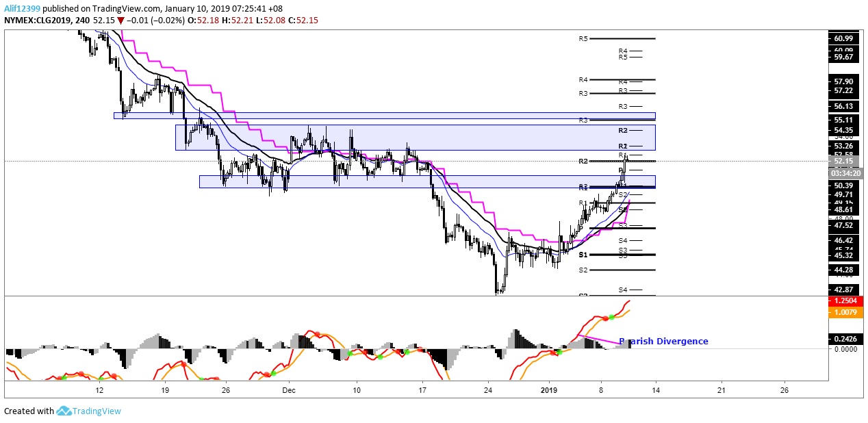Click the TradingView wordmark in the footer
868x423 pixels.
pos(98,411)
